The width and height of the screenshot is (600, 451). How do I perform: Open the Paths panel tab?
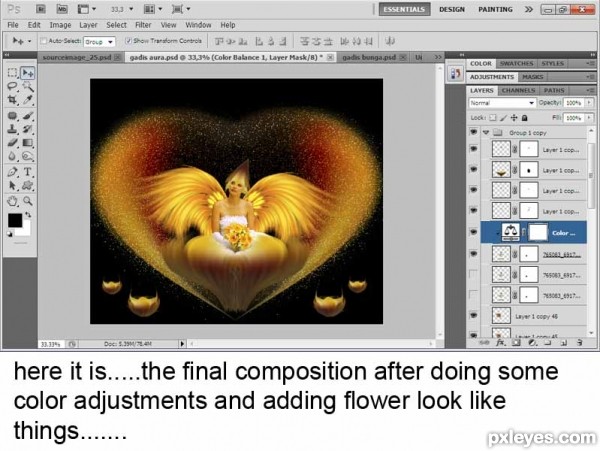554,90
